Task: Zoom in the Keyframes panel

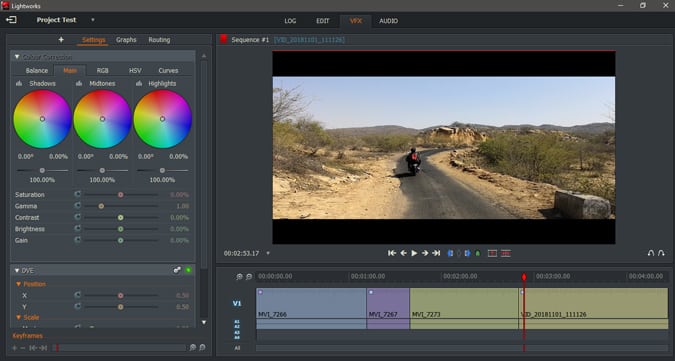Action: click(193, 348)
